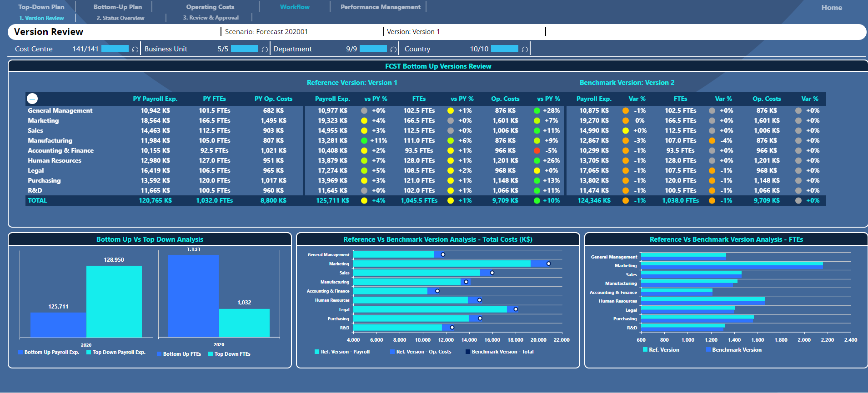Click the Department 9/9 blue progress bar

(x=373, y=49)
